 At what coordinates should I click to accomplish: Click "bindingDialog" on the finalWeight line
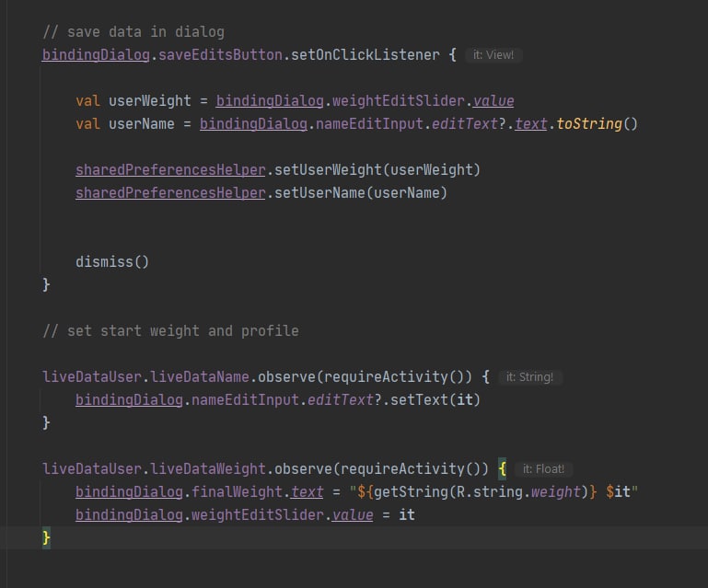tap(129, 492)
